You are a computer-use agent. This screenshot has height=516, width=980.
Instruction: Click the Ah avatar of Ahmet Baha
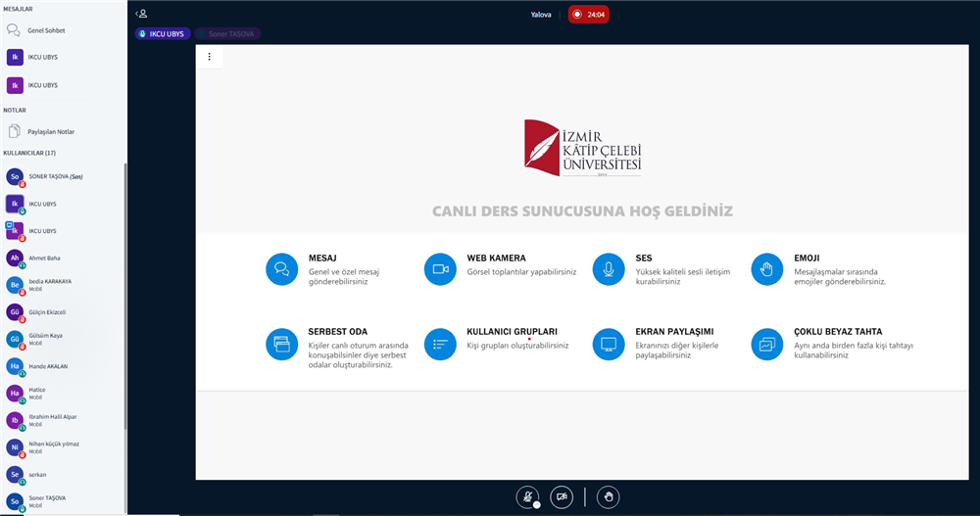pos(15,258)
